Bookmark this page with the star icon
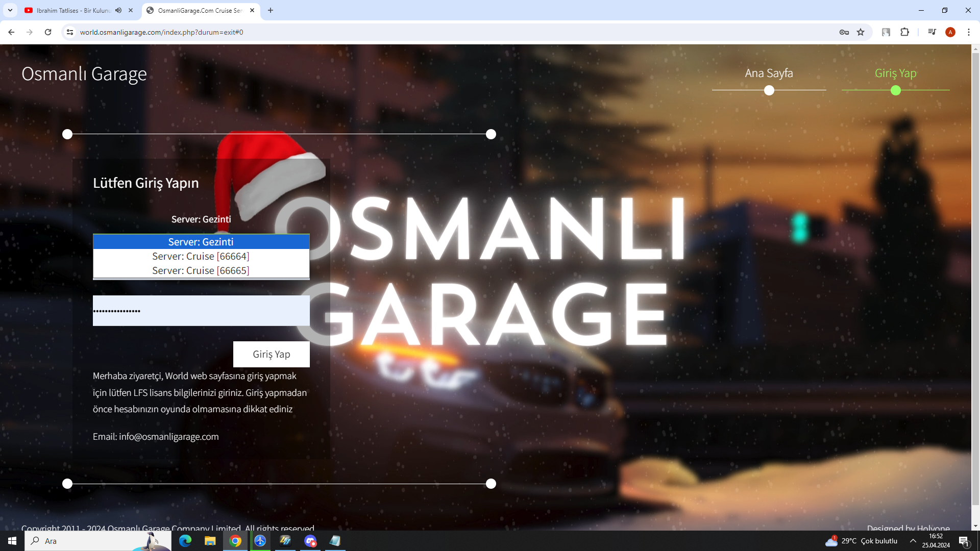 (861, 32)
